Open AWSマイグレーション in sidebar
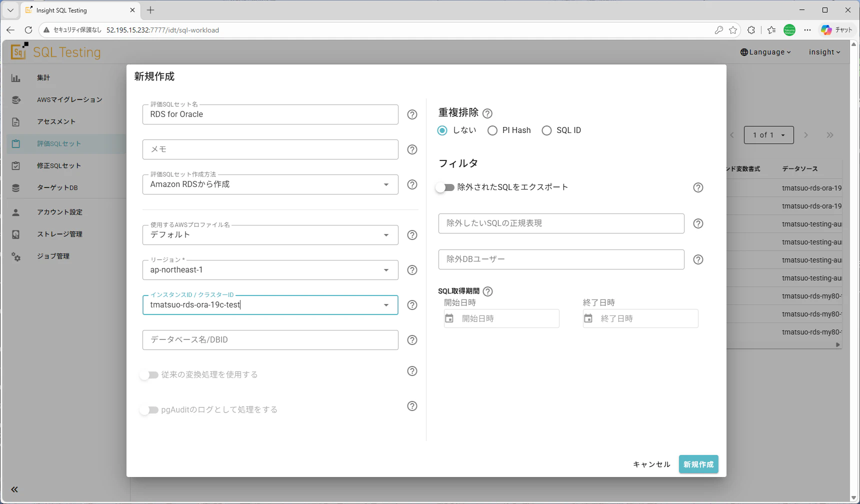This screenshot has width=860, height=504. [65, 100]
